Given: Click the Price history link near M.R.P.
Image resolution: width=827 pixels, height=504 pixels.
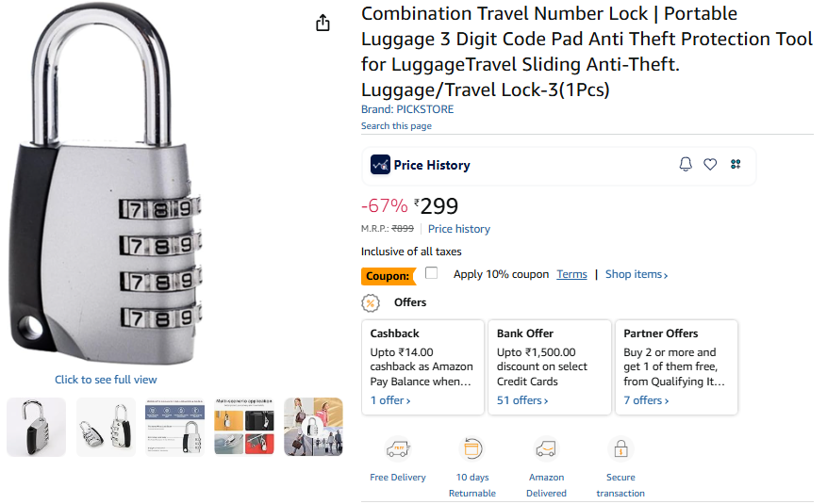Looking at the screenshot, I should pyautogui.click(x=459, y=229).
